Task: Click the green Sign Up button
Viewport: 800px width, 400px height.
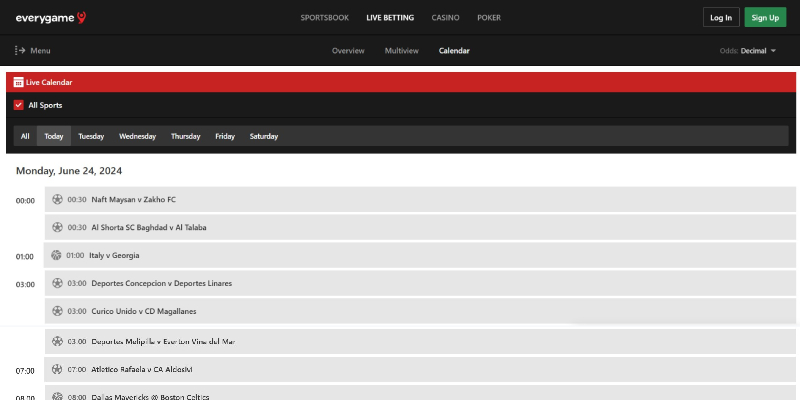Action: (x=765, y=17)
